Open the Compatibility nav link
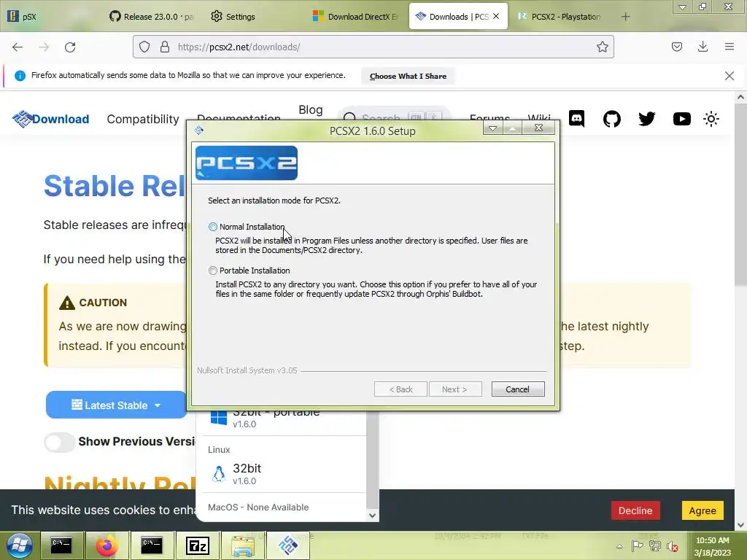Screen dimensions: 747x560 143,119
